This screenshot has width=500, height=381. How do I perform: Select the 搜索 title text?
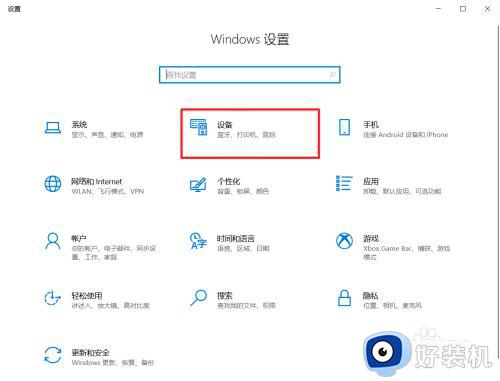225,296
